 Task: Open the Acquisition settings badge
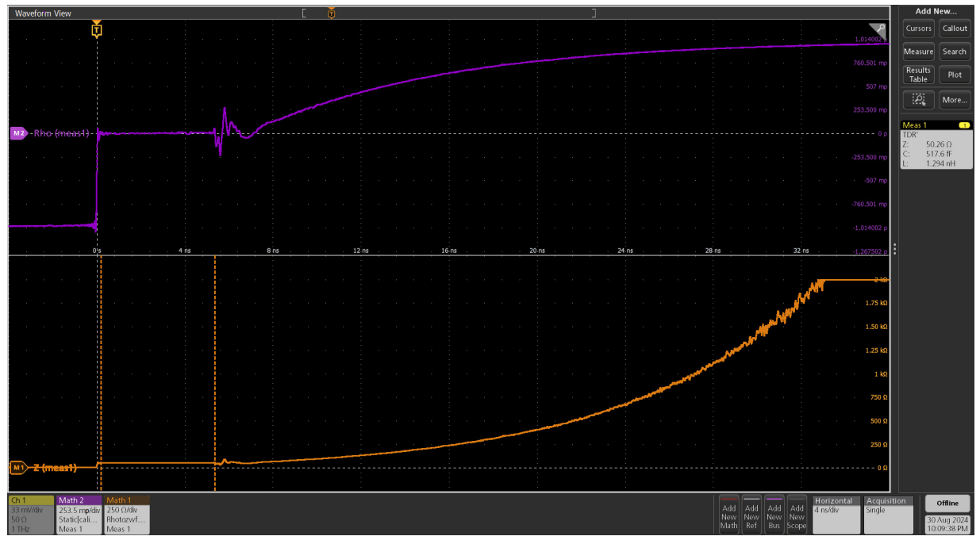point(889,515)
